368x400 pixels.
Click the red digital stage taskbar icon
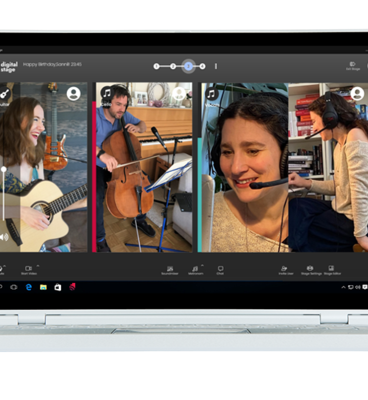(72, 287)
